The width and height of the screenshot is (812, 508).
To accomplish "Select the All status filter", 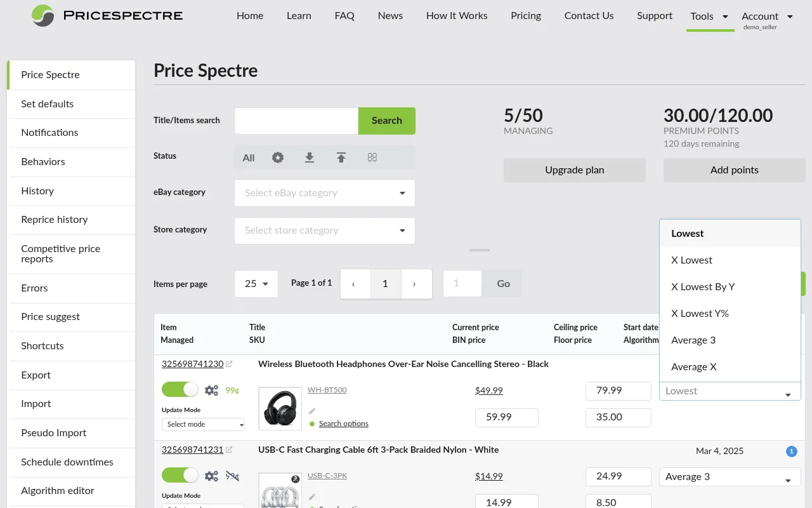I will (248, 157).
